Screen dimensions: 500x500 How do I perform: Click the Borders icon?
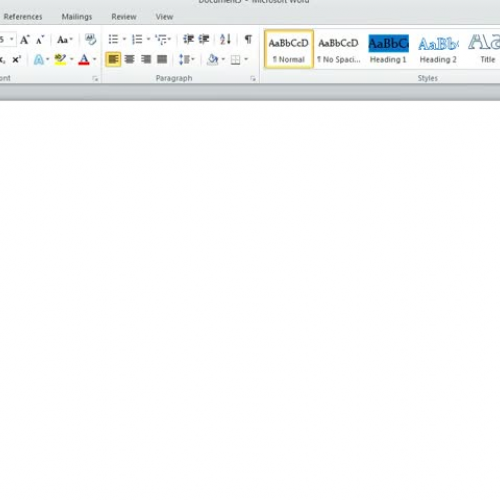(235, 60)
